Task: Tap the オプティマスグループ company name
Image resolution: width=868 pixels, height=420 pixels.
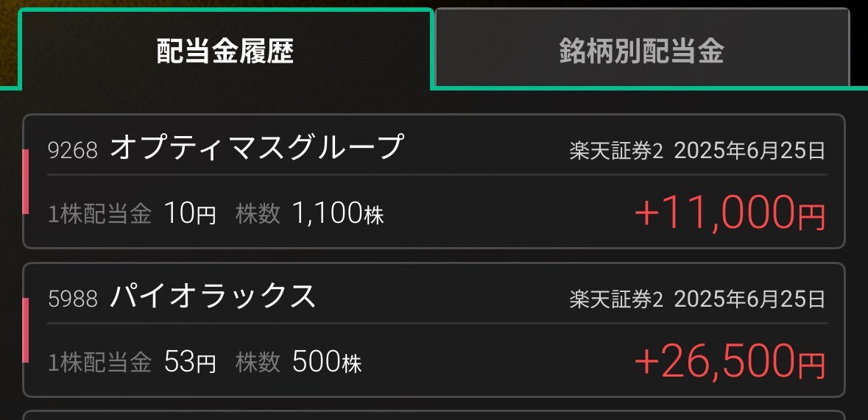Action: click(256, 147)
